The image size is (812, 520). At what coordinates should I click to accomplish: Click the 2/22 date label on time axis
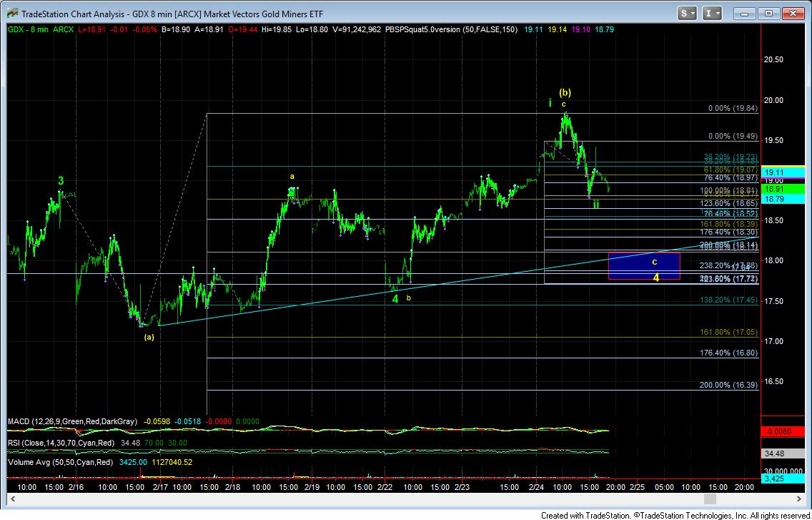click(x=385, y=487)
